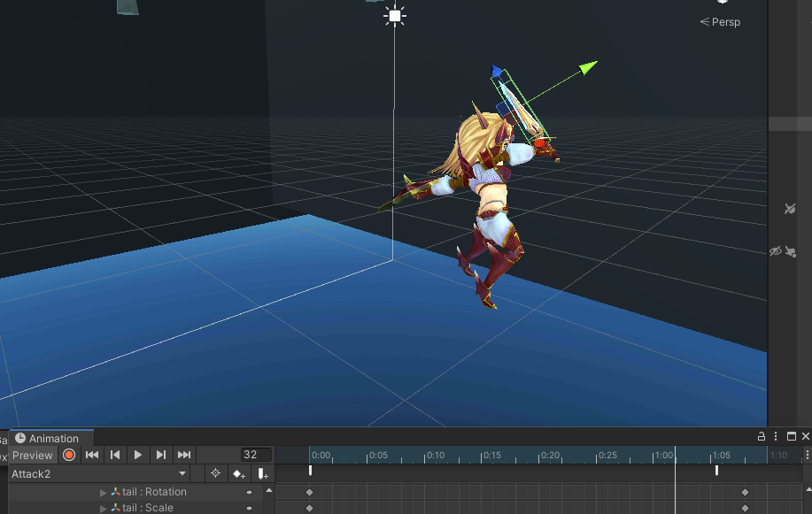Click the Add Keyframe diamond-plus icon
Viewport: 812px width, 514px height.
pyautogui.click(x=238, y=473)
